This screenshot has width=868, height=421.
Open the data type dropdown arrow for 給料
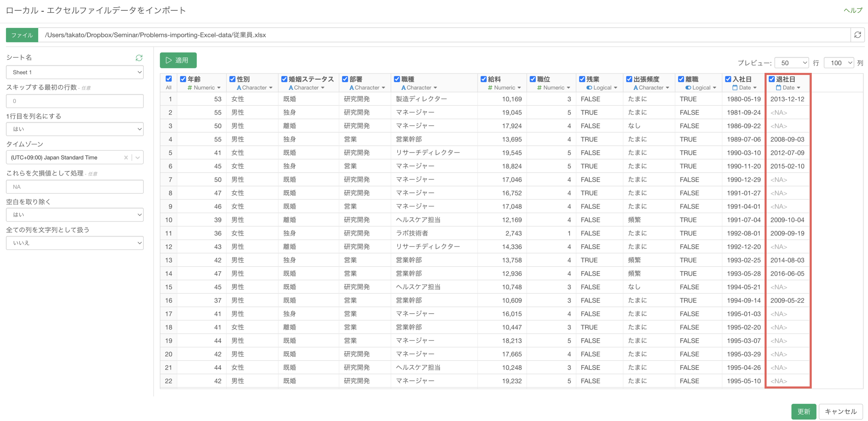(519, 88)
